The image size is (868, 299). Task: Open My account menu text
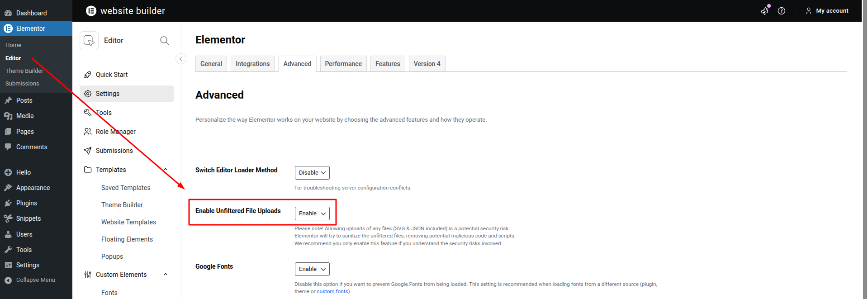832,11
